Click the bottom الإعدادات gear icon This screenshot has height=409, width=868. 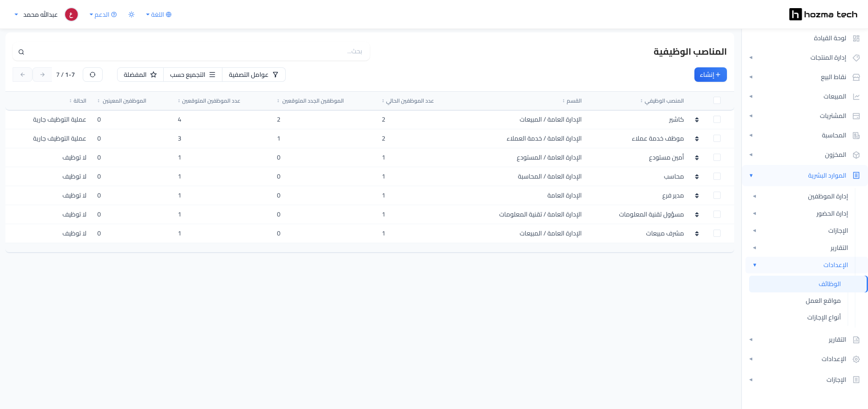click(x=856, y=359)
